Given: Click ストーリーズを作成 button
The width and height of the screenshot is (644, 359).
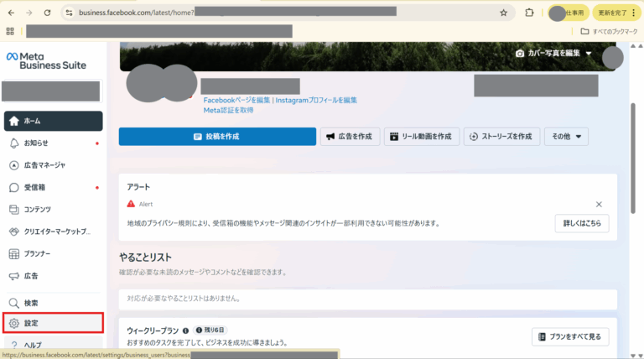Looking at the screenshot, I should 501,137.
